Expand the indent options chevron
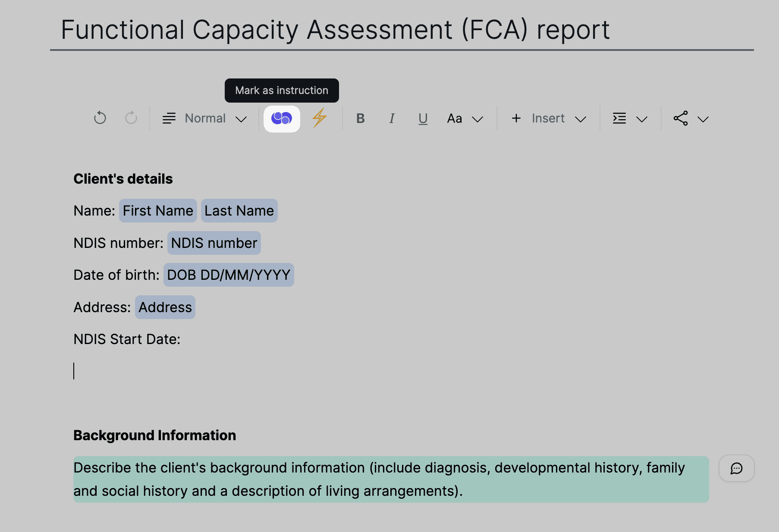Viewport: 779px width, 532px height. pyautogui.click(x=642, y=119)
